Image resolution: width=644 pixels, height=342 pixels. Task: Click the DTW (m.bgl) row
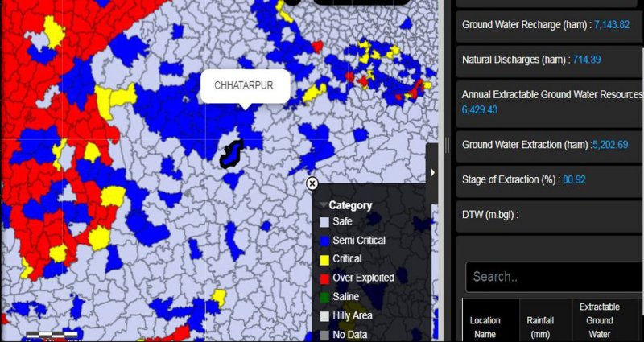pos(550,216)
